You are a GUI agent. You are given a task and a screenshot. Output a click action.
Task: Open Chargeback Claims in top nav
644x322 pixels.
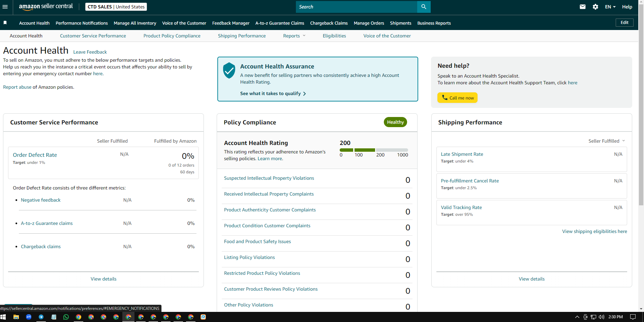(x=329, y=23)
